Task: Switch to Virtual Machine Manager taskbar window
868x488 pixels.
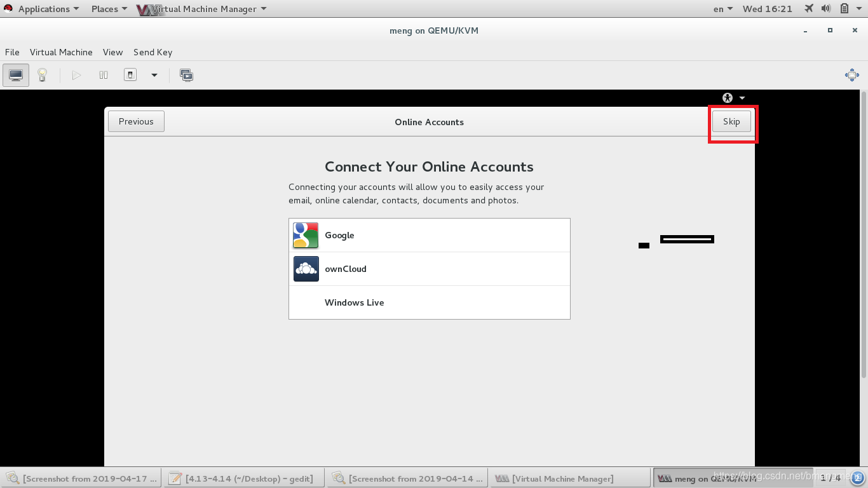Action: click(x=570, y=478)
